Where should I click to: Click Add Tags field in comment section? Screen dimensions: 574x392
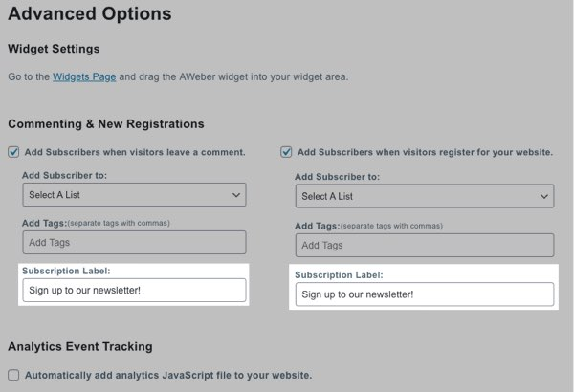click(x=134, y=243)
